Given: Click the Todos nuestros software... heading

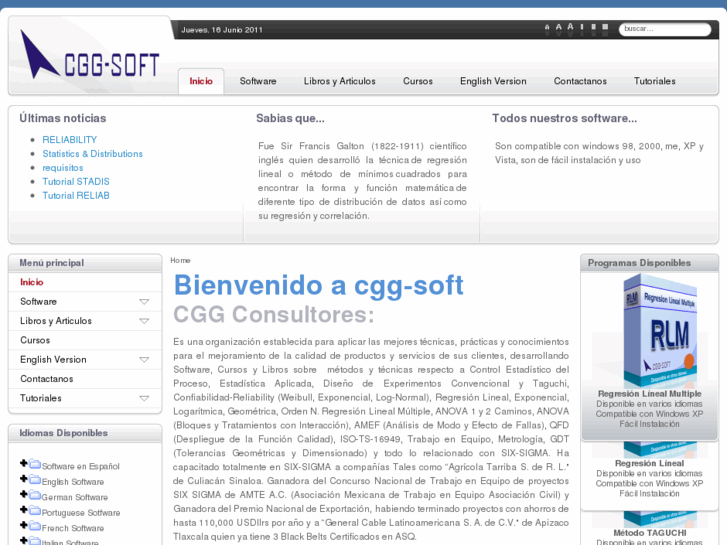Looking at the screenshot, I should 564,118.
